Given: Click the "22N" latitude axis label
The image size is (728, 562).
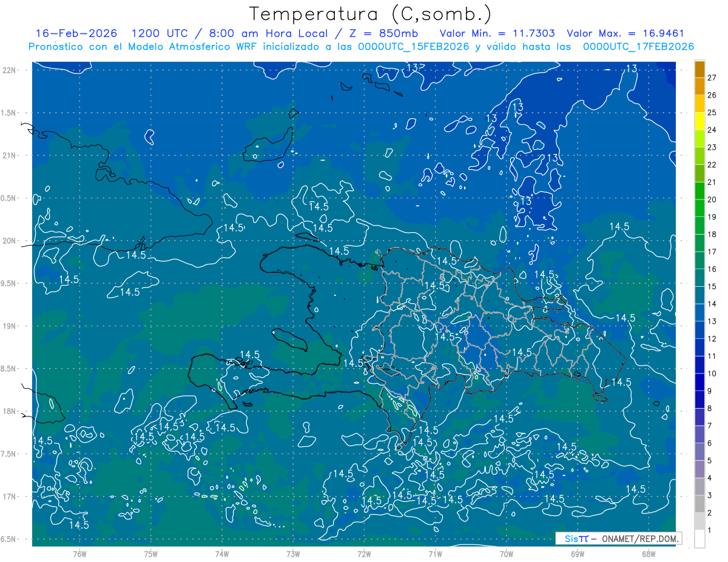Looking at the screenshot, I should click(9, 70).
